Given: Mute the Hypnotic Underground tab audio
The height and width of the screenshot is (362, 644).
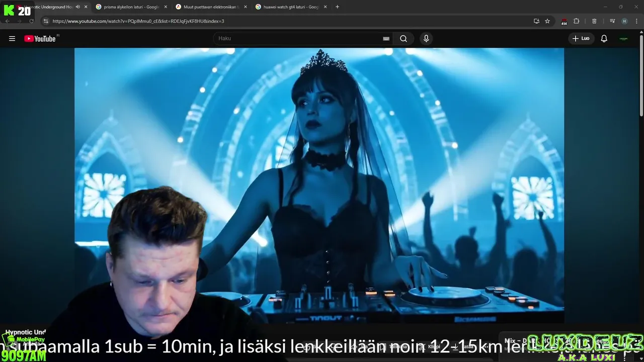Looking at the screenshot, I should click(x=77, y=7).
